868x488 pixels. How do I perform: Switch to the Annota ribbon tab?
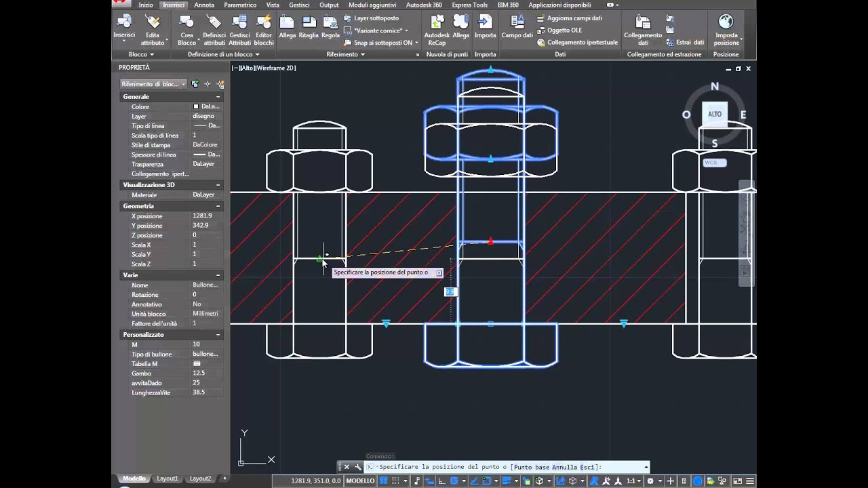[x=204, y=5]
